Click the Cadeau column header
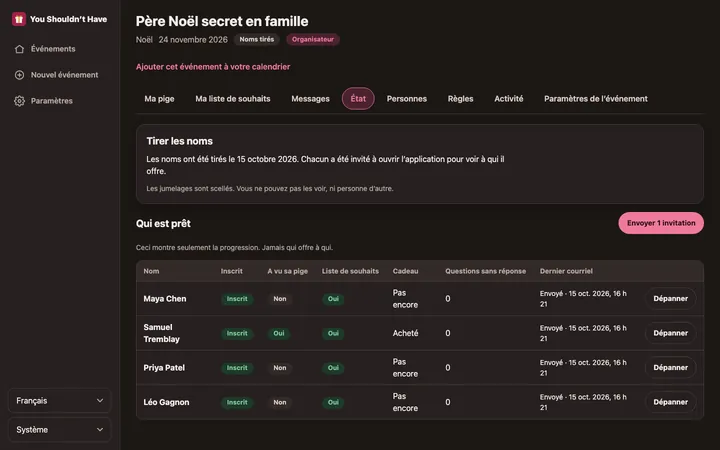 (x=405, y=271)
